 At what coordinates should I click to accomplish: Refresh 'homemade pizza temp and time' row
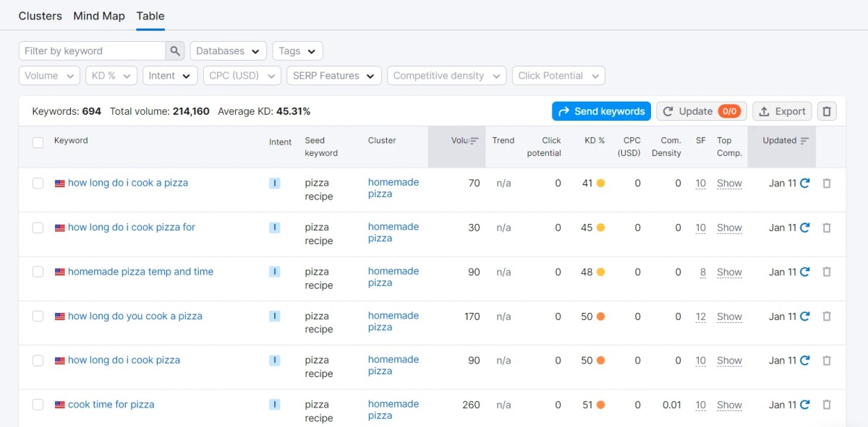[x=804, y=272]
